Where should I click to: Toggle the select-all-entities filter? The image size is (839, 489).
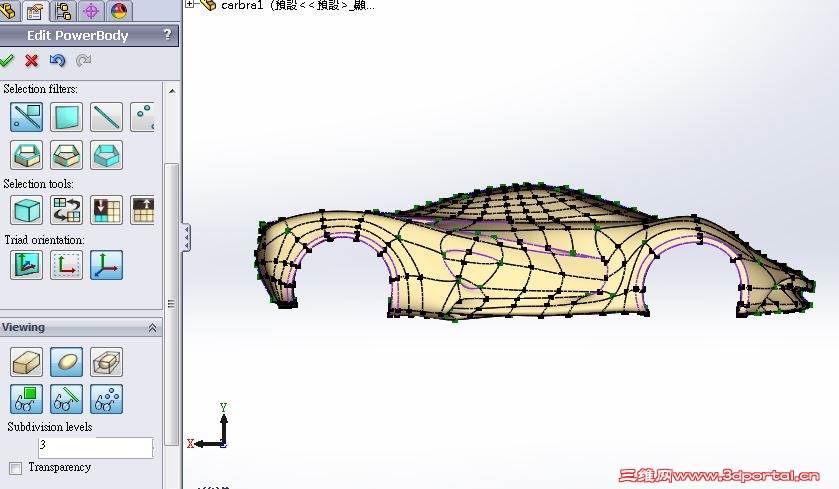[x=26, y=117]
